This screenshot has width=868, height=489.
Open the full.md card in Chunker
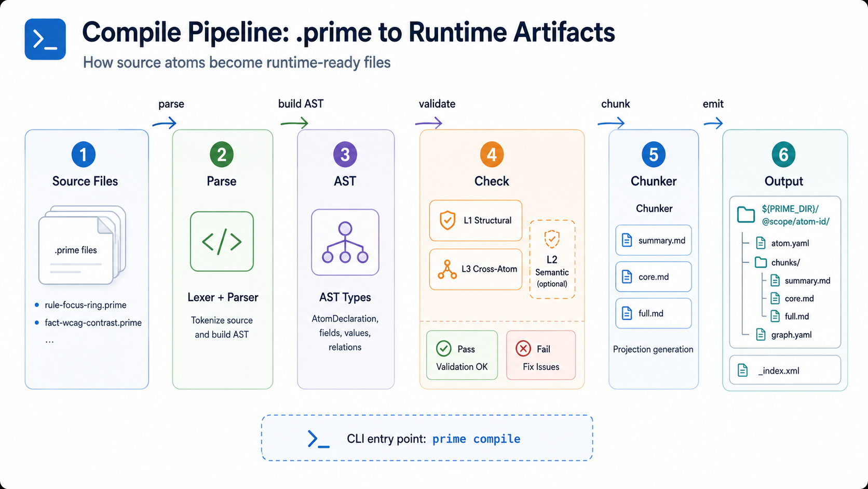[x=654, y=313]
